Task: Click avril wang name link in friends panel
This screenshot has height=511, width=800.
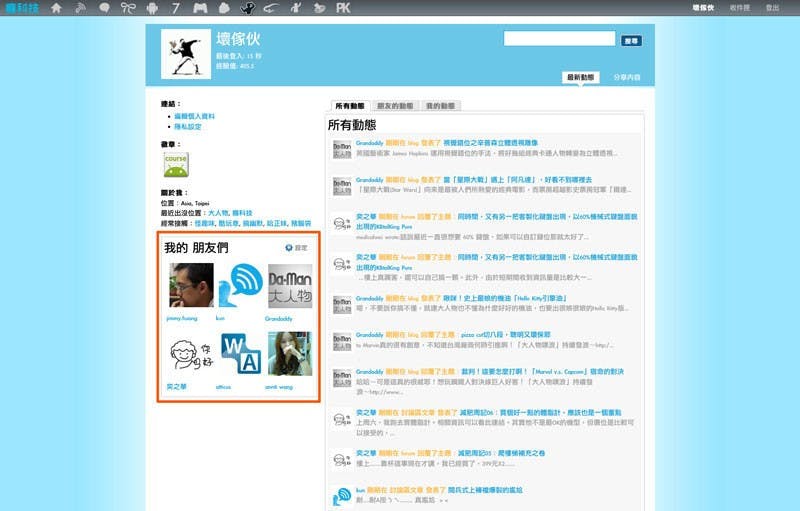Action: pyautogui.click(x=279, y=387)
